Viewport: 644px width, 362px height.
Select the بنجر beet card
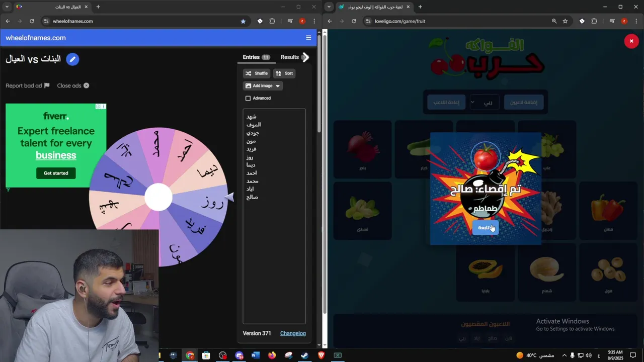tap(362, 149)
